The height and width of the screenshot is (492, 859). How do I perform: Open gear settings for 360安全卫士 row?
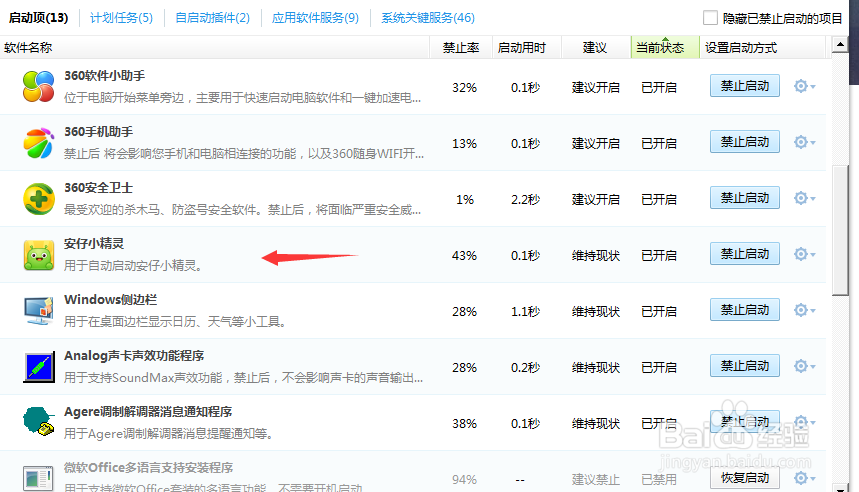pyautogui.click(x=804, y=198)
